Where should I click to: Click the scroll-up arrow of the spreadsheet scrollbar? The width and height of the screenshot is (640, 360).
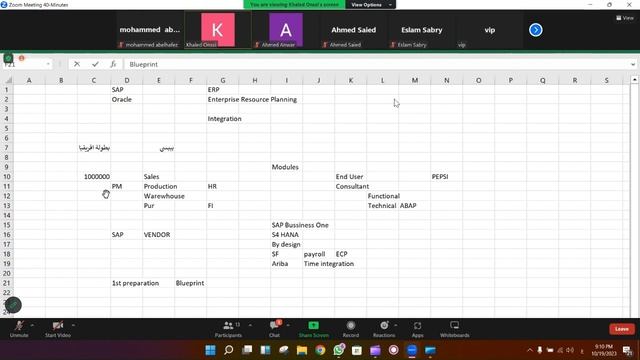coord(634,80)
